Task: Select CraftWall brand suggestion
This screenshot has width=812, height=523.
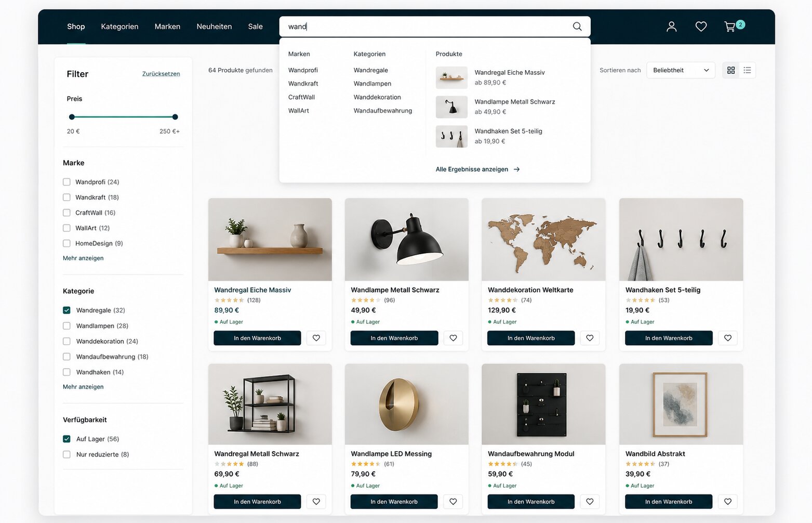Action: (x=301, y=97)
